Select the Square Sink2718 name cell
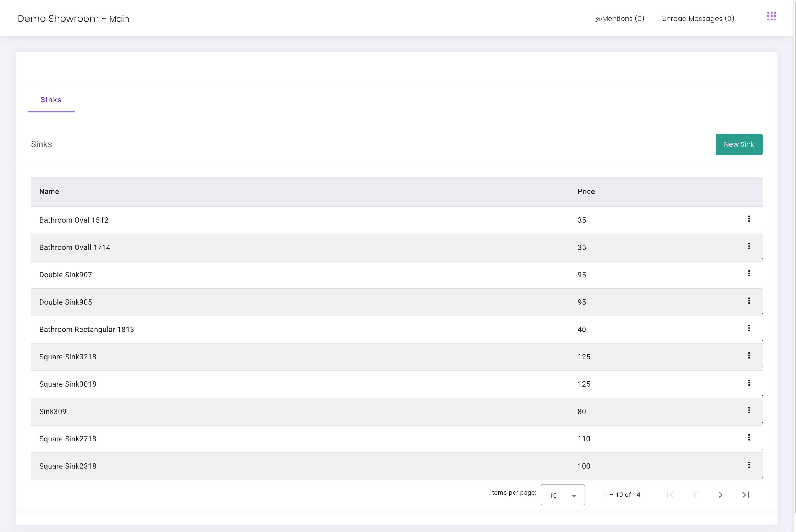Screen dimensions: 796x532 (x=67, y=439)
